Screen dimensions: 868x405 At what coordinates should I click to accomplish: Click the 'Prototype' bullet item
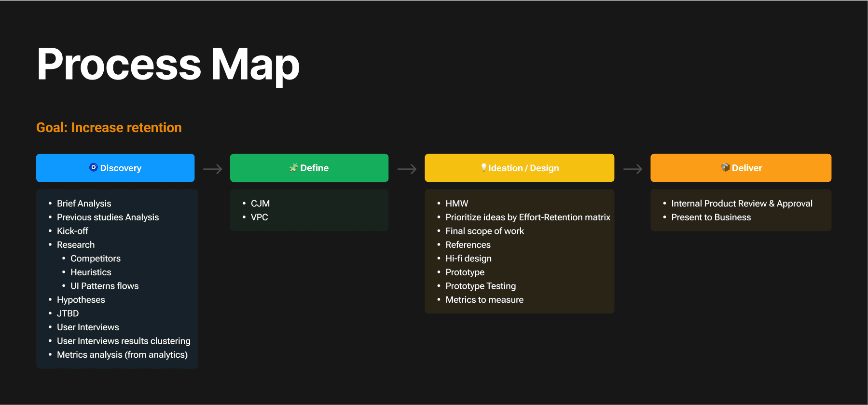coord(465,272)
